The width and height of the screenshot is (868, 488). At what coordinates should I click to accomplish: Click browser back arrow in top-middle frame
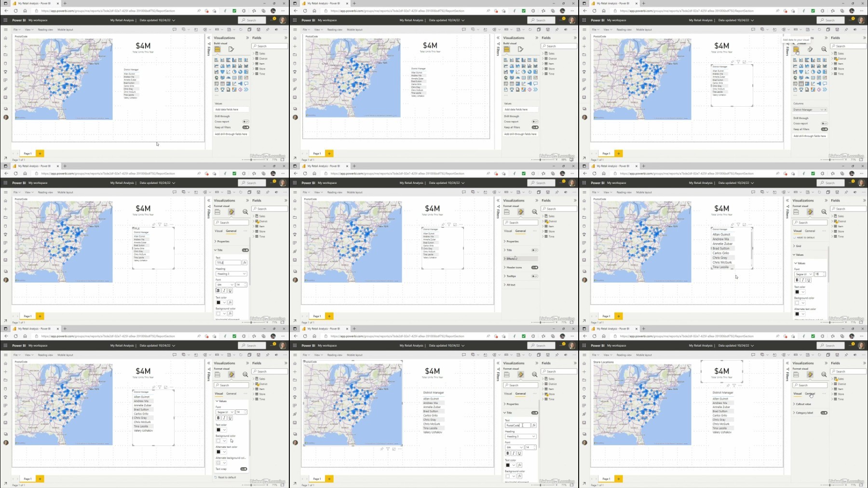click(296, 11)
